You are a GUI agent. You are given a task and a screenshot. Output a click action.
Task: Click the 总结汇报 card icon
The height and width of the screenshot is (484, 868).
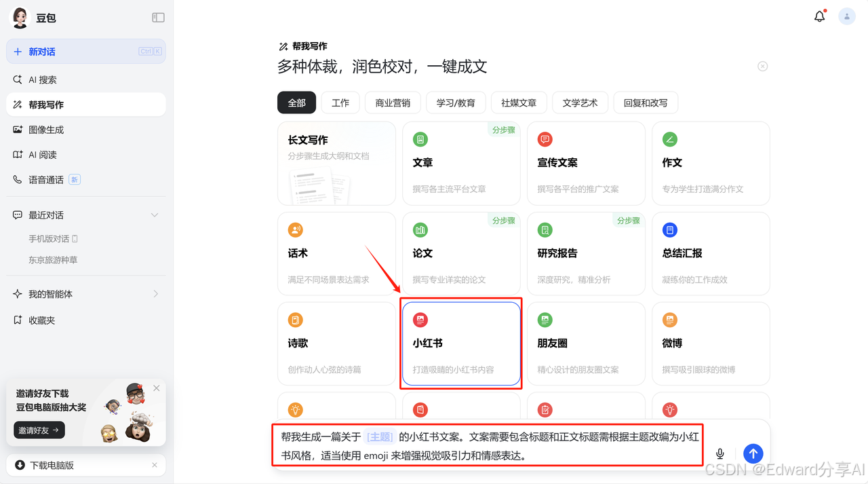[670, 229]
